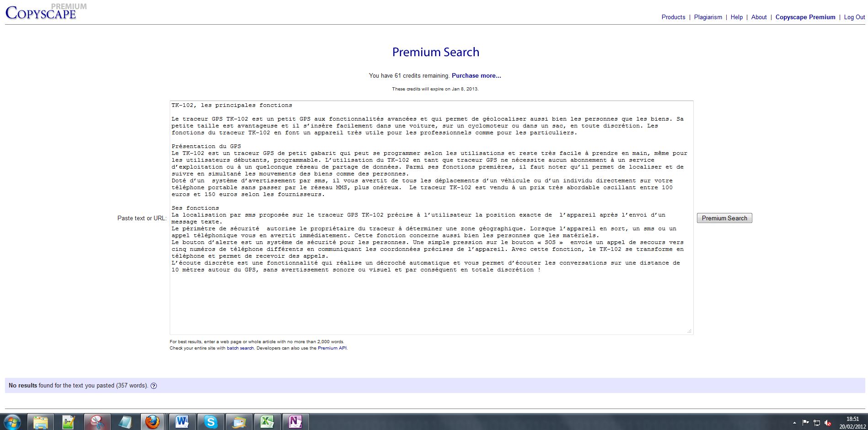
Task: Open the Firefox taskbar icon
Action: pos(152,422)
